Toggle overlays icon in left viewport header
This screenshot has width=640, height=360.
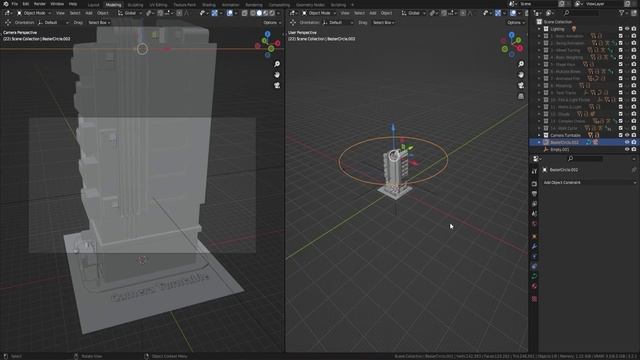pos(230,13)
